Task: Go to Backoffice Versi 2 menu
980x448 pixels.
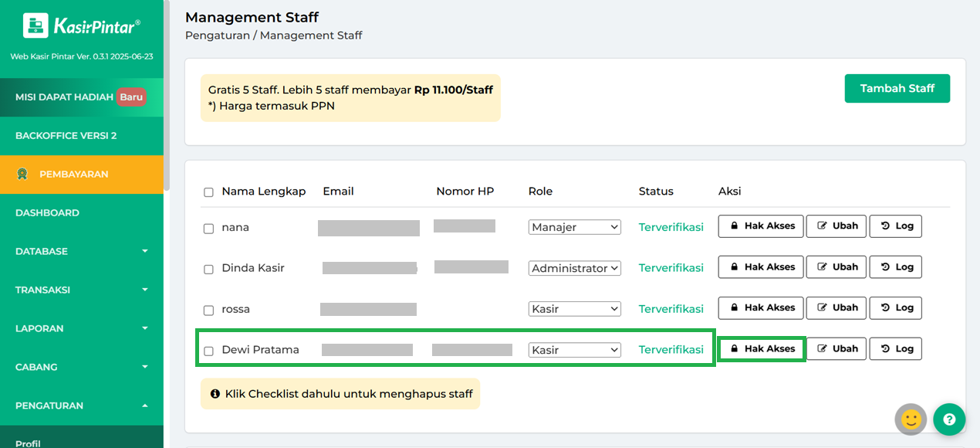Action: pos(66,136)
